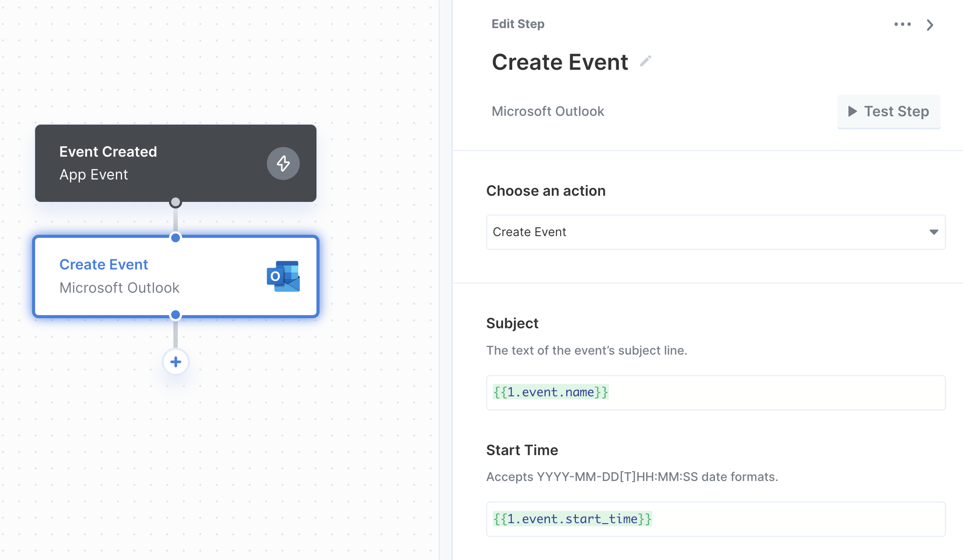Click the lightning bolt trigger icon
The image size is (963, 560).
click(x=283, y=163)
